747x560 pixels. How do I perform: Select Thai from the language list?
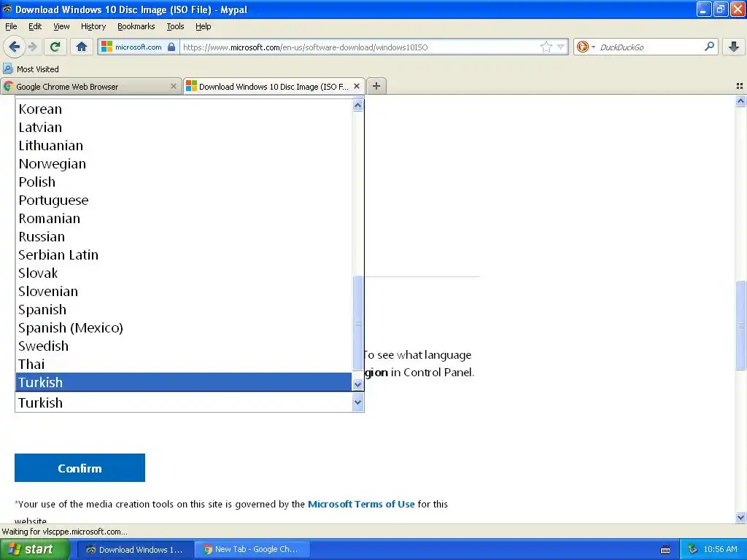point(183,365)
